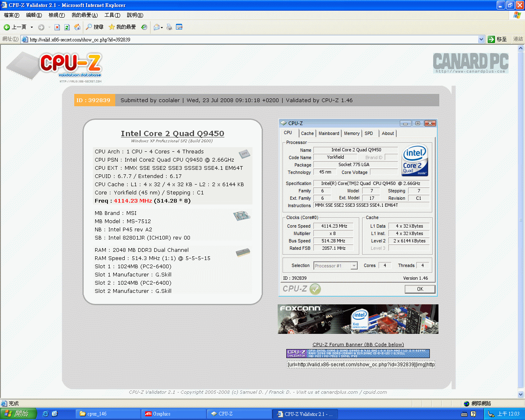The height and width of the screenshot is (420, 525).
Task: Click the Forward arrow toolbar icon
Action: point(41,27)
